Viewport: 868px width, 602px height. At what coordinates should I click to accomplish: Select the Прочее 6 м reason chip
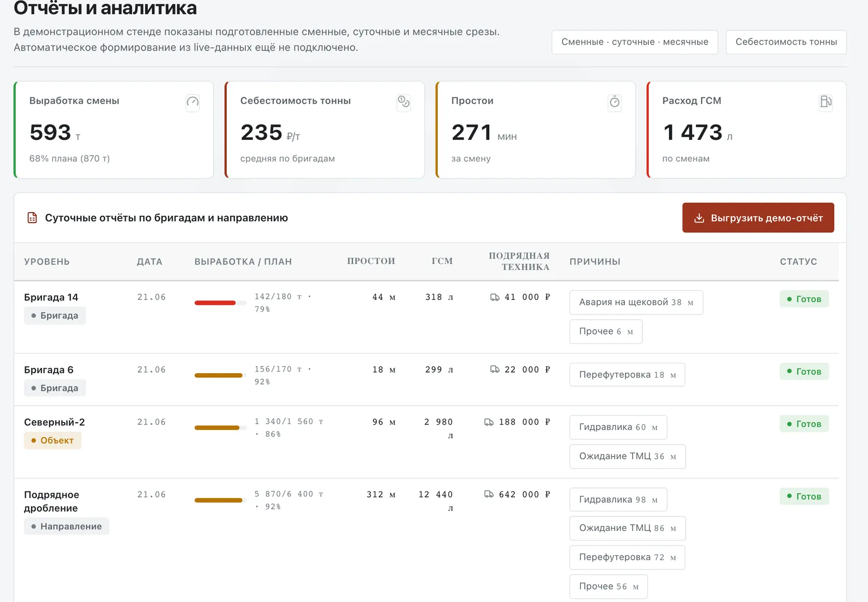pyautogui.click(x=606, y=331)
